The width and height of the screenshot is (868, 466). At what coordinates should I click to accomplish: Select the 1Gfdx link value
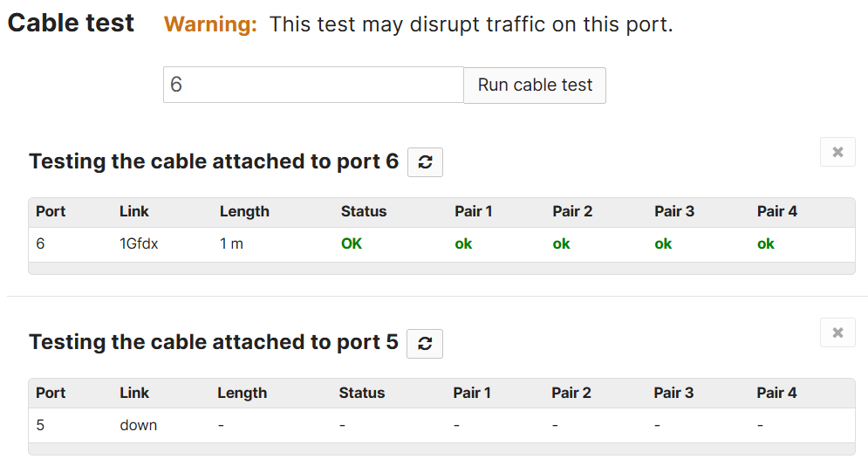point(139,243)
